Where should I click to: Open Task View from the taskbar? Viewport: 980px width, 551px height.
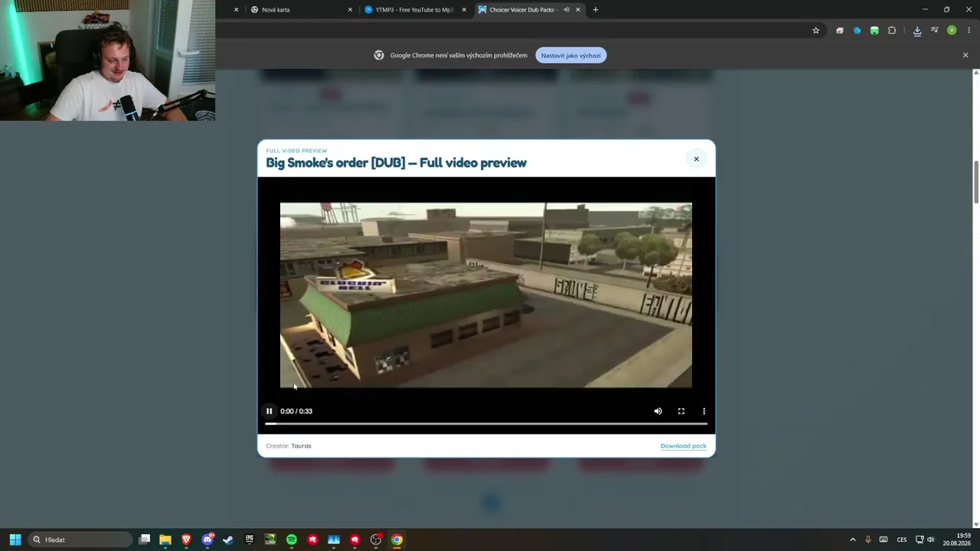click(x=145, y=540)
